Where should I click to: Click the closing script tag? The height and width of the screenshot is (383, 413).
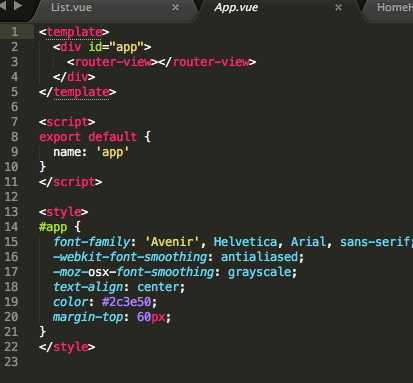point(71,182)
